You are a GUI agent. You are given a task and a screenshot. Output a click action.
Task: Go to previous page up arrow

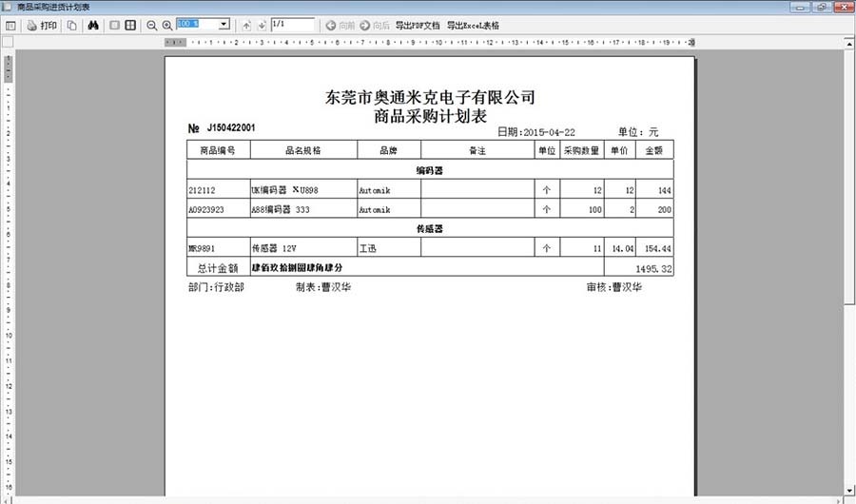point(246,26)
